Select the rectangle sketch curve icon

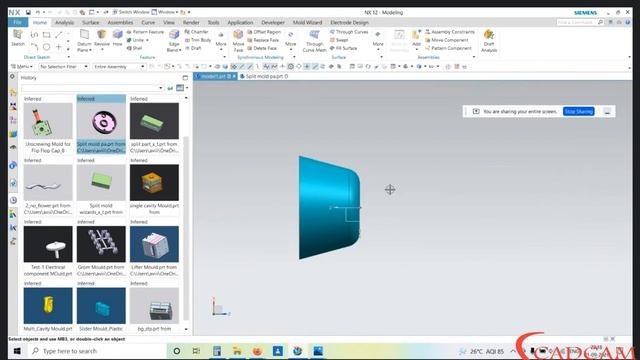pyautogui.click(x=47, y=35)
